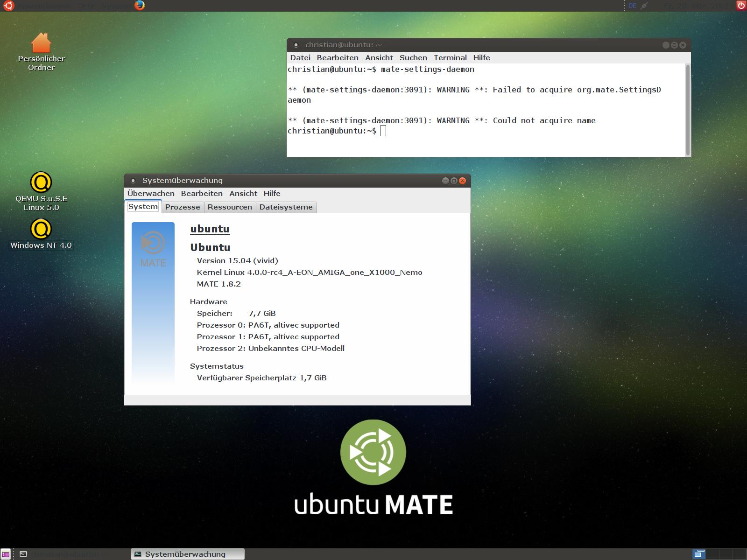Open the Ubuntu logo main menu
The image size is (747, 560).
8,6
